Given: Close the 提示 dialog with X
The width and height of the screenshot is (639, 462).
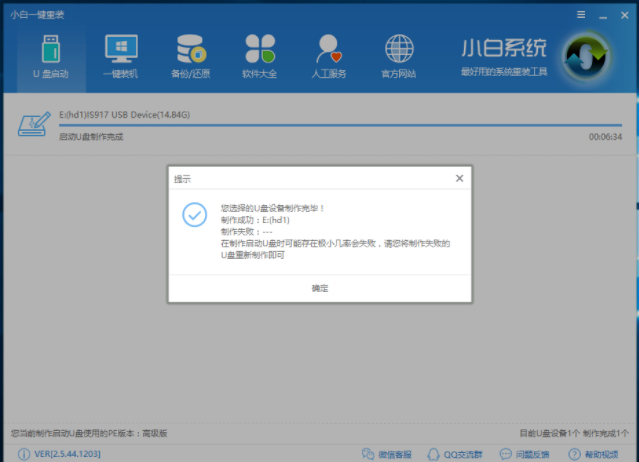Looking at the screenshot, I should [459, 178].
